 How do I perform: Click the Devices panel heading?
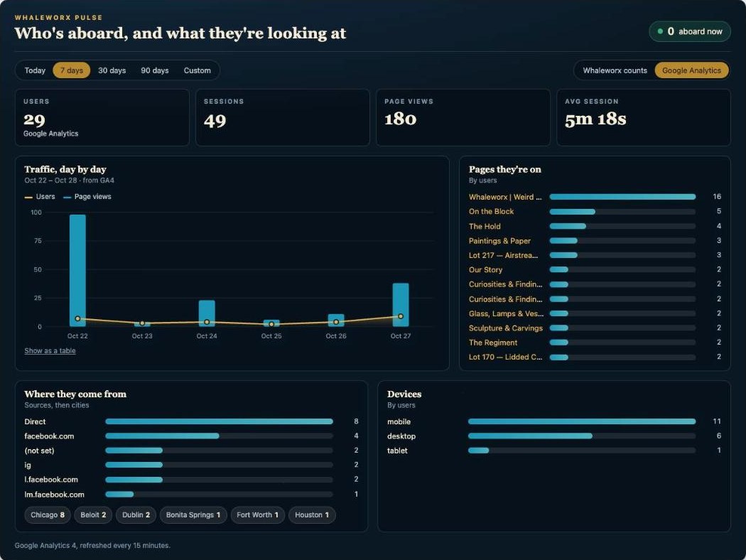pyautogui.click(x=404, y=394)
